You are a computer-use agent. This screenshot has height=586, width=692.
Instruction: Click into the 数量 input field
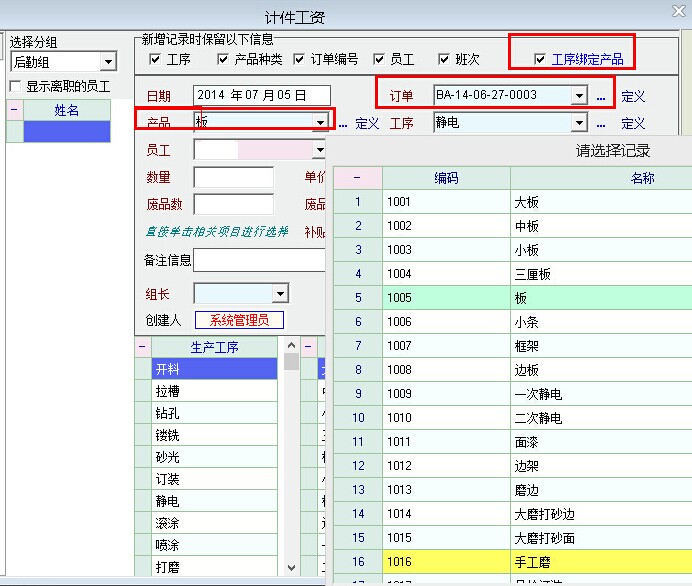pos(233,177)
